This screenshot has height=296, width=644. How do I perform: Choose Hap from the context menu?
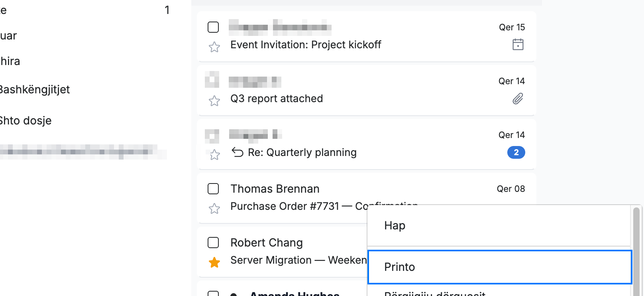[499, 226]
